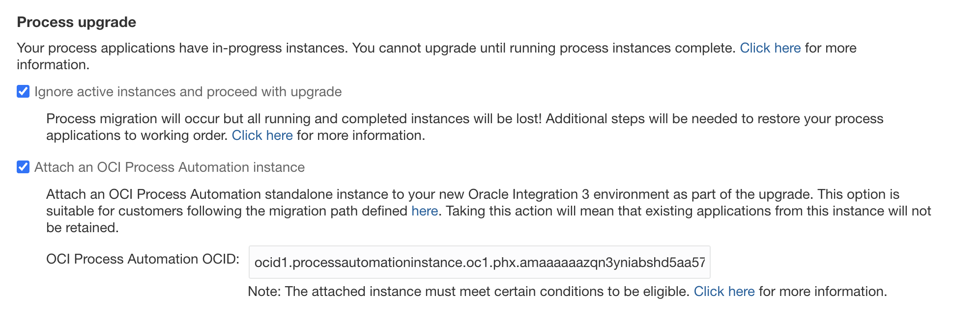
Task: Open 'Click here' link about restoring process applications
Action: click(262, 135)
